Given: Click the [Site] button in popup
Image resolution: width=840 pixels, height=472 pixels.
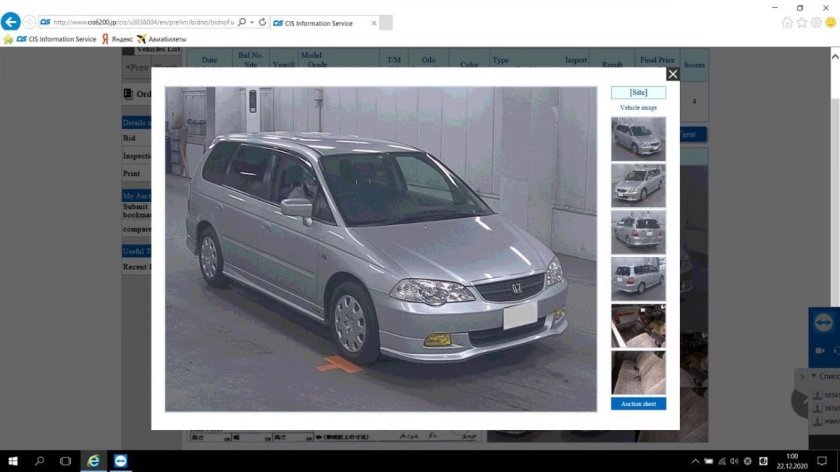Looking at the screenshot, I should (638, 93).
